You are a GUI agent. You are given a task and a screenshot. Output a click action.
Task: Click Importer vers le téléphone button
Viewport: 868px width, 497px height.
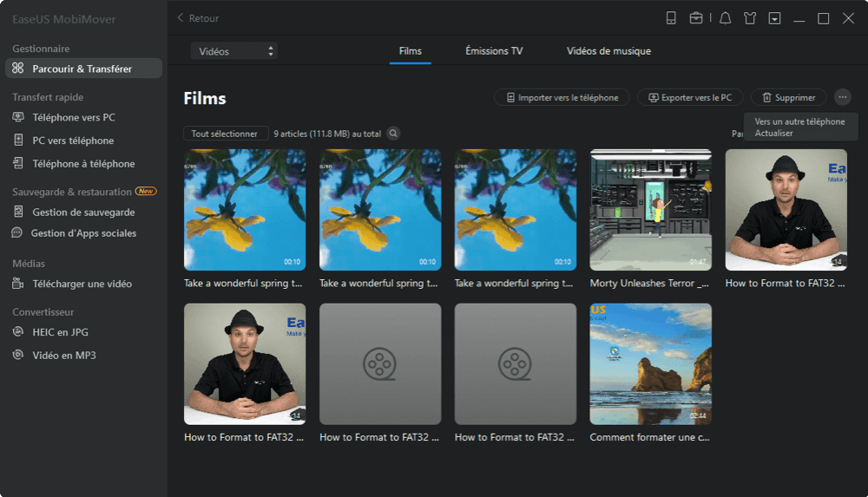tap(562, 98)
